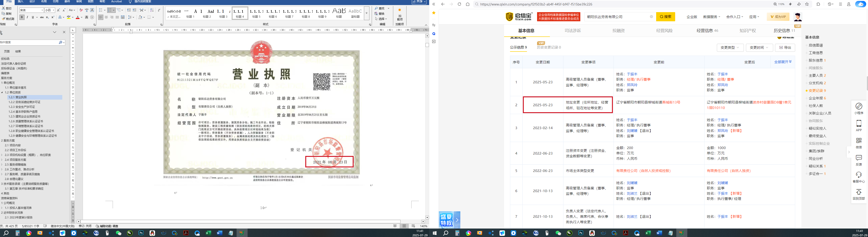The image size is (868, 237).
Task: Decrease paragraph indent
Action: [129, 11]
